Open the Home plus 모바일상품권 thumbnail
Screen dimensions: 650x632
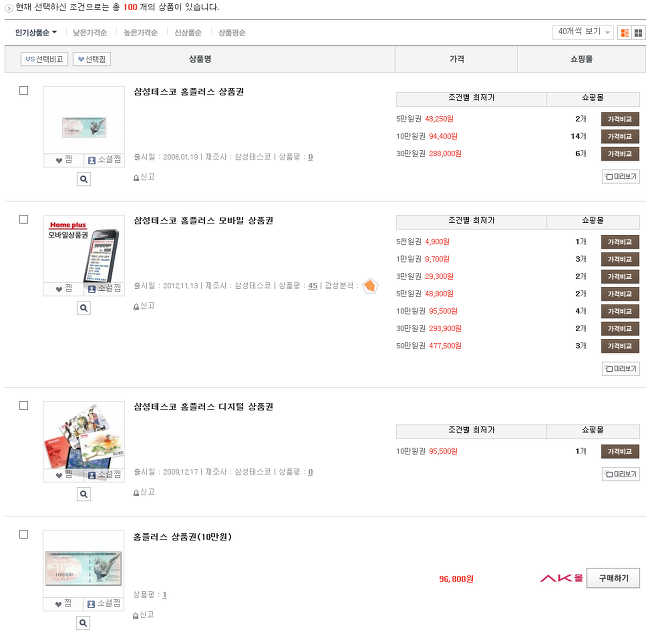point(84,249)
